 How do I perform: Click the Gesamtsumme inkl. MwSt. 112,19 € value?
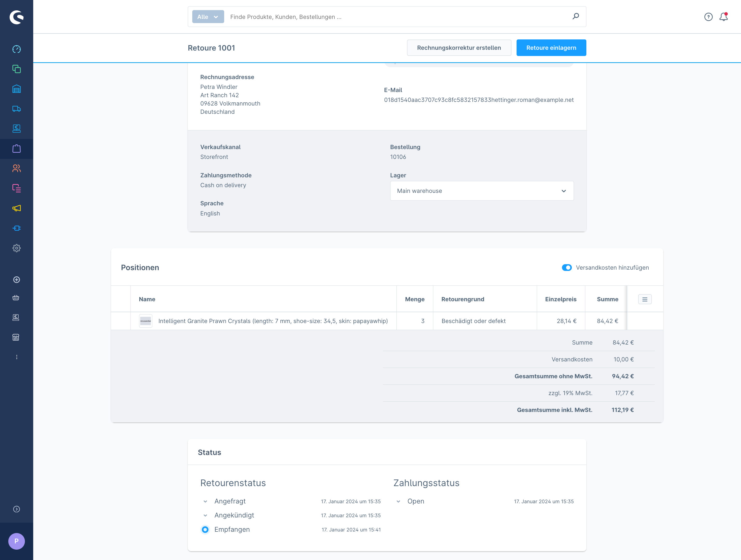(x=623, y=410)
